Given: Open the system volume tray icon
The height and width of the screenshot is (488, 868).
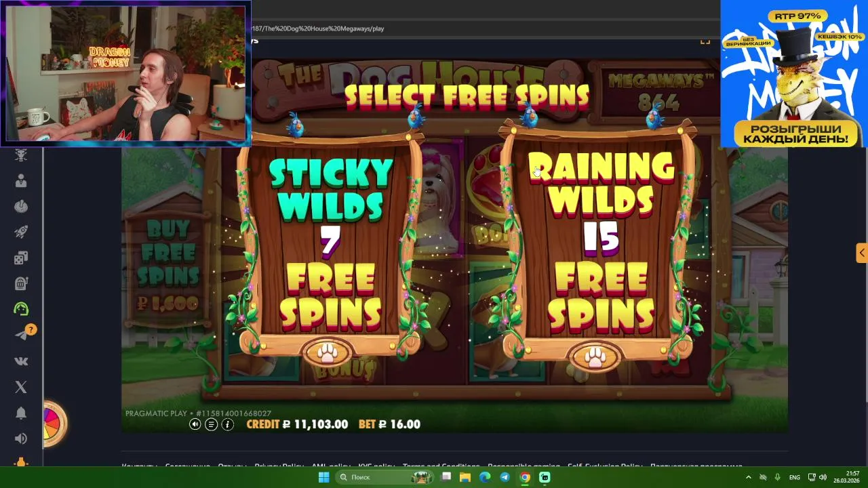Looking at the screenshot, I should pos(823,477).
